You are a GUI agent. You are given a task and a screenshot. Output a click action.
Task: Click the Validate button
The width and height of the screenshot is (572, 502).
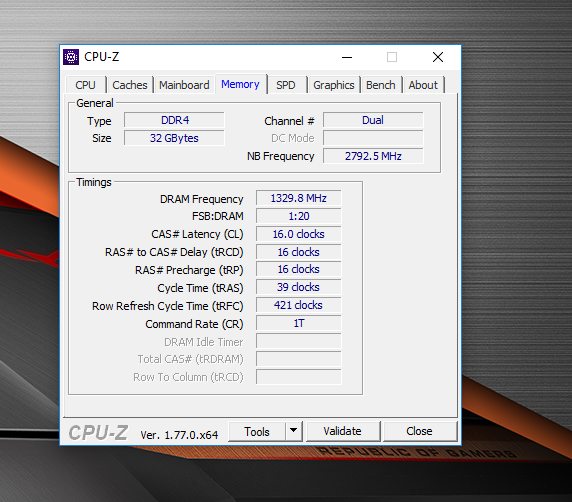point(342,431)
